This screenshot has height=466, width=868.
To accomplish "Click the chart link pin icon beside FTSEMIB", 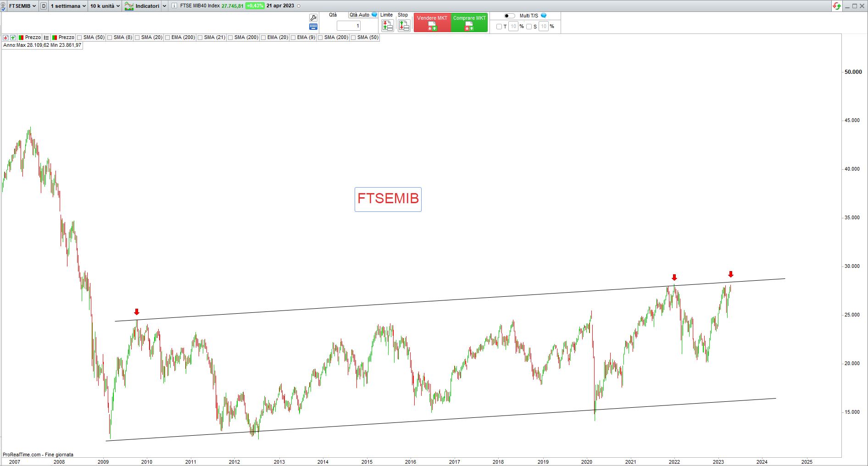I will [4, 6].
